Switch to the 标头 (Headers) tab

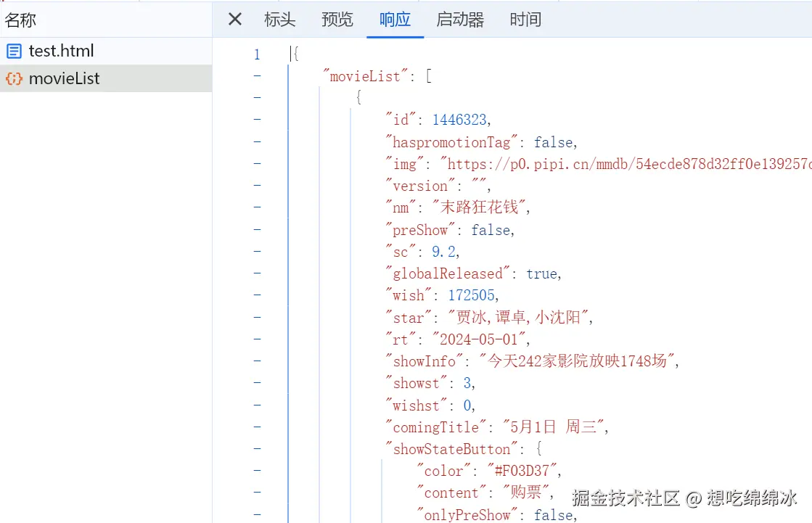coord(279,20)
